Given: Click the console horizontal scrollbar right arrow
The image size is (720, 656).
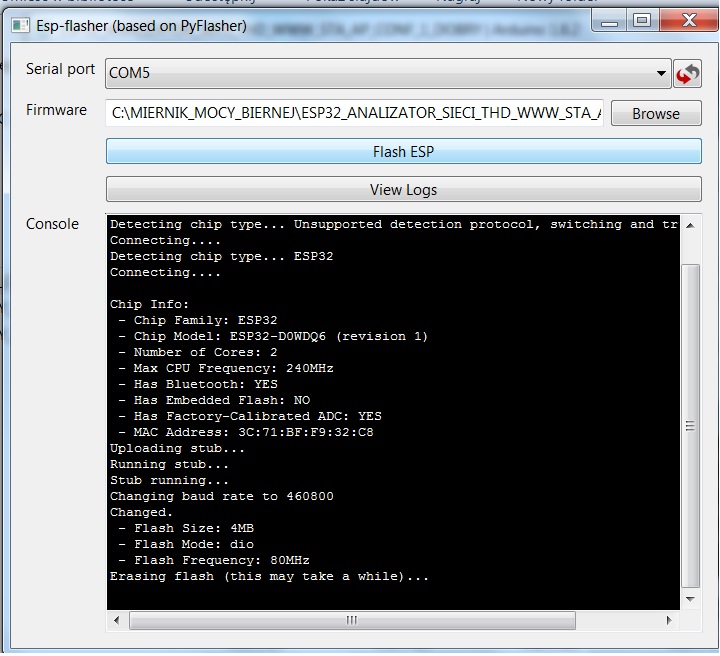Looking at the screenshot, I should point(669,620).
